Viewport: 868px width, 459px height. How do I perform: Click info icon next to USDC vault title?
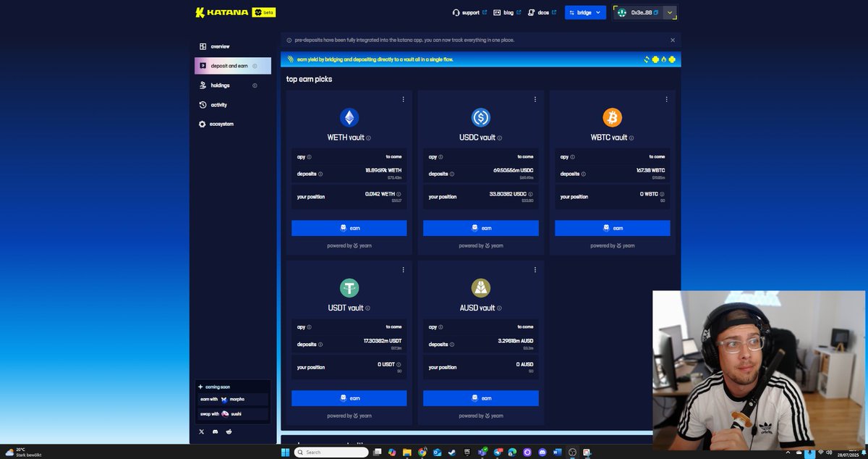pyautogui.click(x=499, y=138)
